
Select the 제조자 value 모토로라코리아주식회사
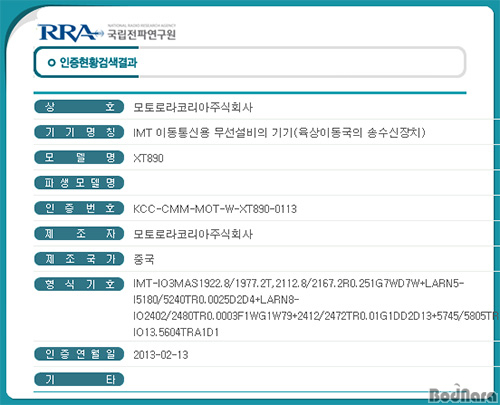pyautogui.click(x=193, y=234)
